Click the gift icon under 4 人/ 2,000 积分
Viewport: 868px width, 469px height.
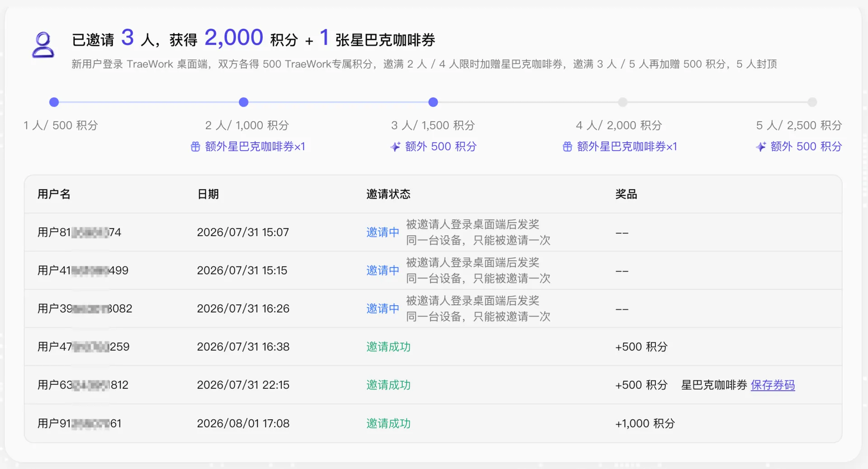(x=567, y=147)
